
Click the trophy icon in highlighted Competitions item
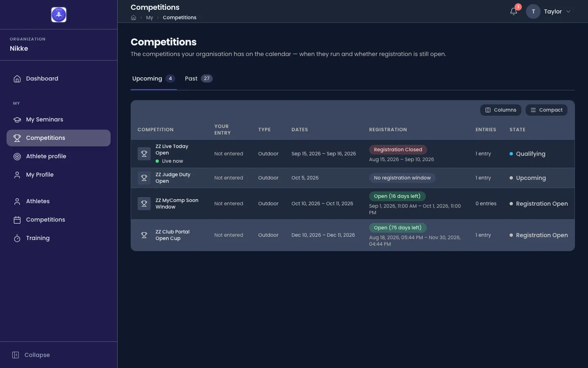pos(17,138)
